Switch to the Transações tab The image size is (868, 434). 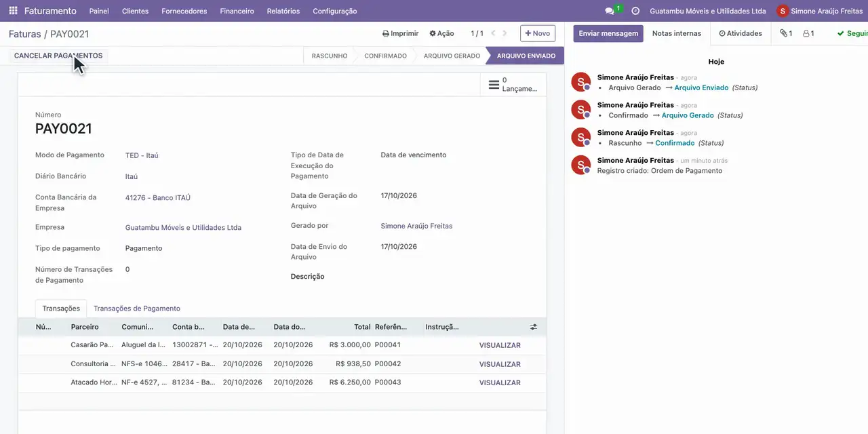(61, 309)
